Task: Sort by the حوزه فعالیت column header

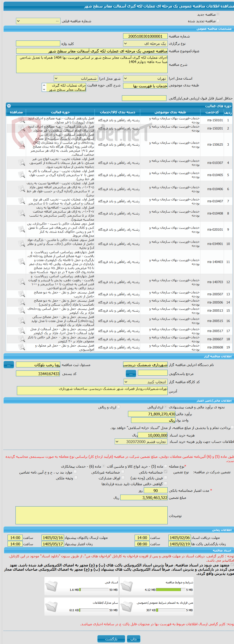Action: click(x=60, y=112)
